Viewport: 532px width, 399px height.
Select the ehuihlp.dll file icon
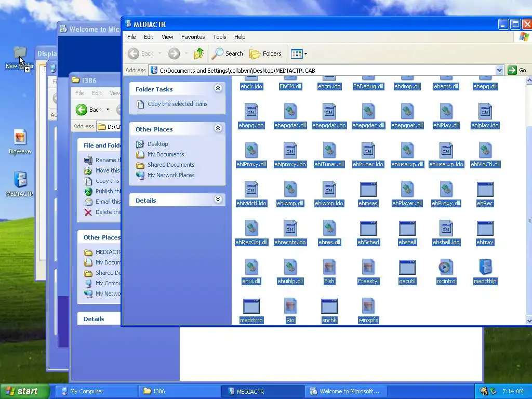pos(290,267)
